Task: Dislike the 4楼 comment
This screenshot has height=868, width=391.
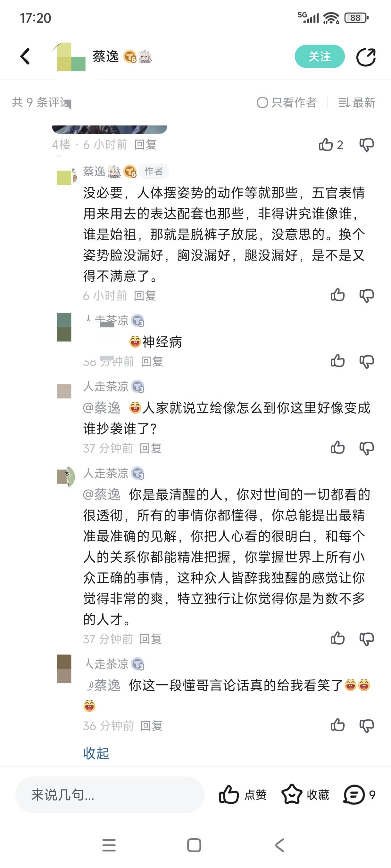Action: (367, 145)
